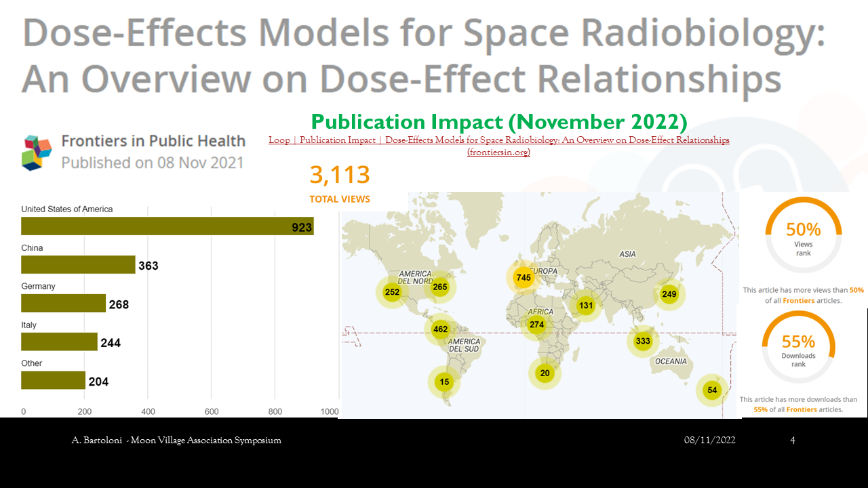
Task: Select the China bar in chart
Action: pos(78,265)
